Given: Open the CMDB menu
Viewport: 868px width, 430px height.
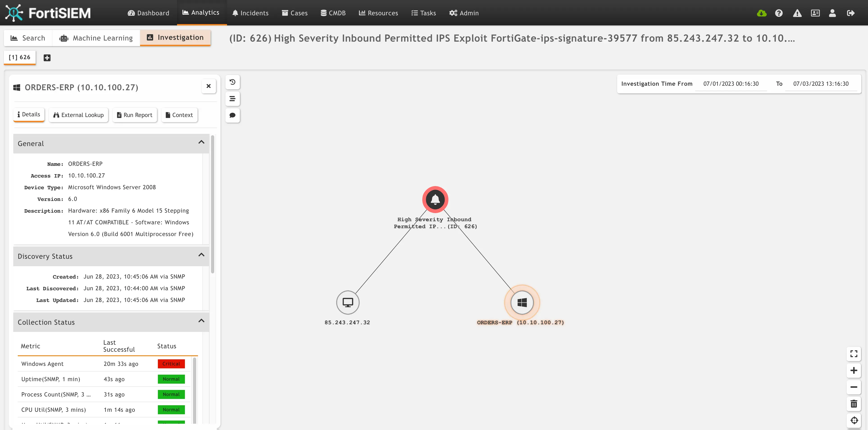Looking at the screenshot, I should [333, 13].
